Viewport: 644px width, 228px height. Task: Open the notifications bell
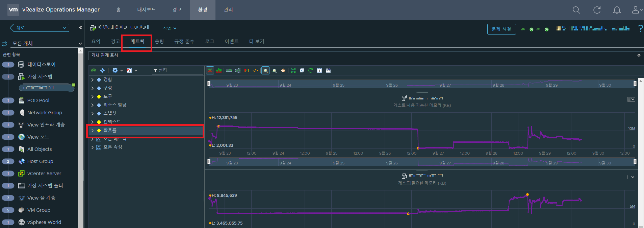(x=617, y=10)
